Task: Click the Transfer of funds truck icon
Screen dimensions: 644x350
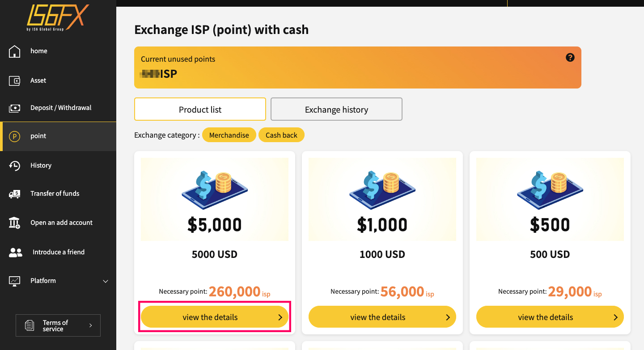Action: click(15, 194)
